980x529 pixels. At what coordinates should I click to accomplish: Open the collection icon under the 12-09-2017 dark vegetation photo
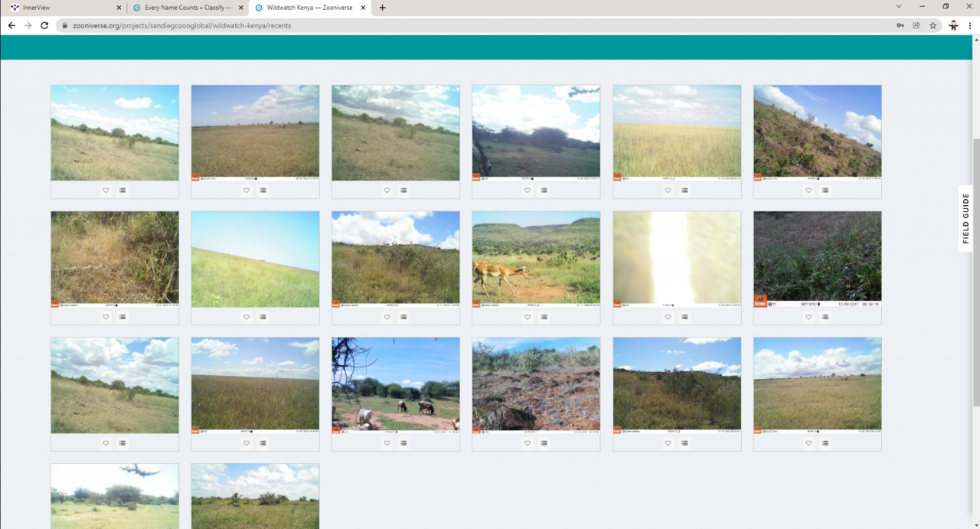(x=825, y=317)
